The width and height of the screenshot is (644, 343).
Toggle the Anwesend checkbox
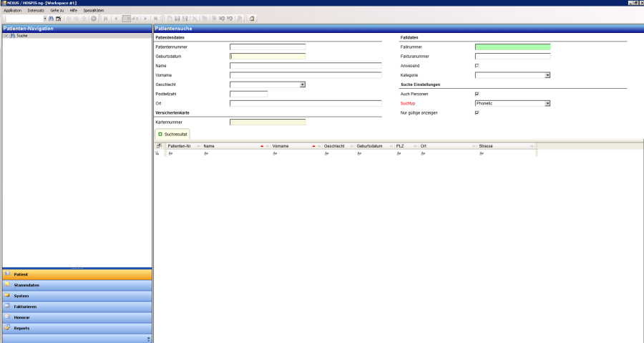click(477, 66)
